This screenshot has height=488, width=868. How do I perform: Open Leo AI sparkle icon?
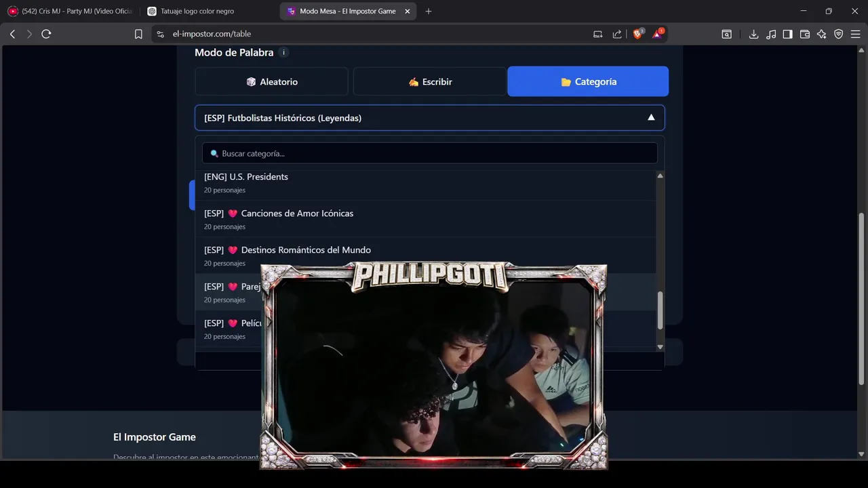coord(822,34)
